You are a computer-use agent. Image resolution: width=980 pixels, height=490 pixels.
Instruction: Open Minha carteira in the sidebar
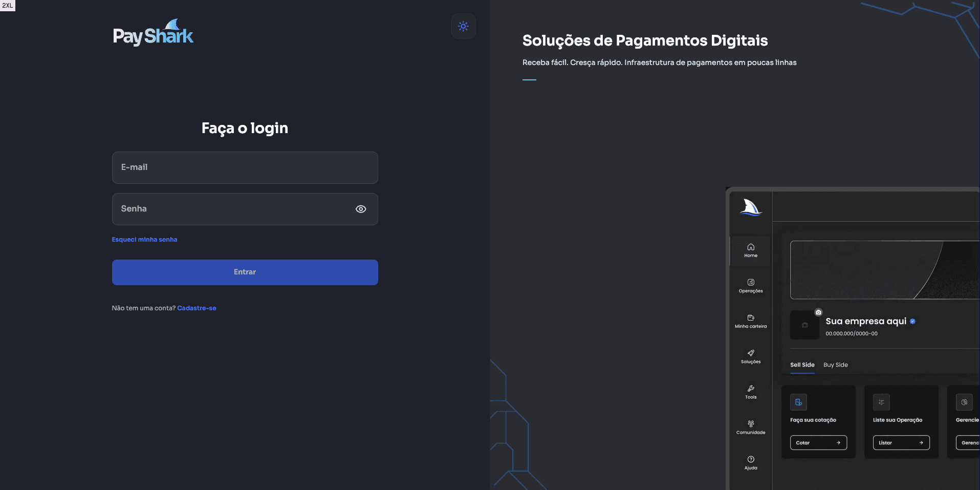pos(750,318)
